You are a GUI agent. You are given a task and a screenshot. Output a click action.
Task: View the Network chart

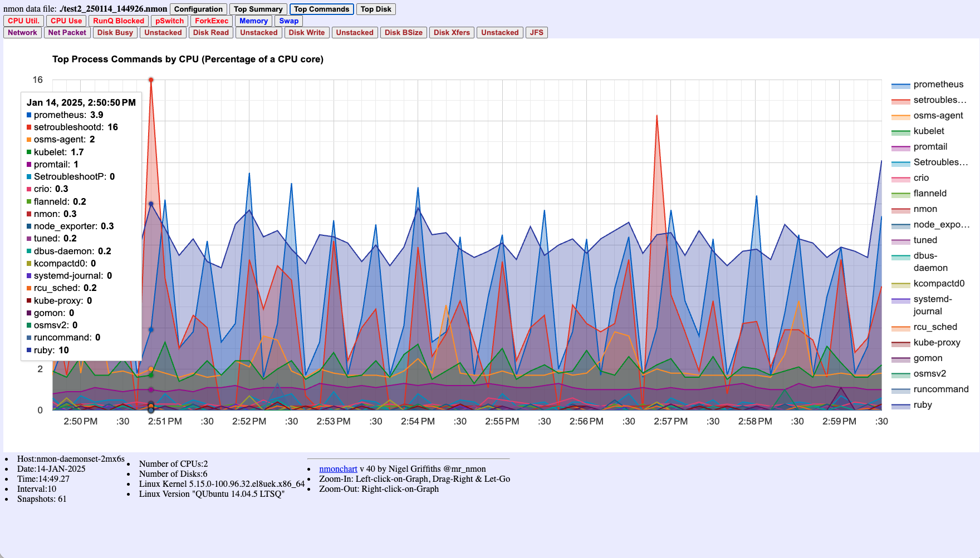[x=22, y=32]
